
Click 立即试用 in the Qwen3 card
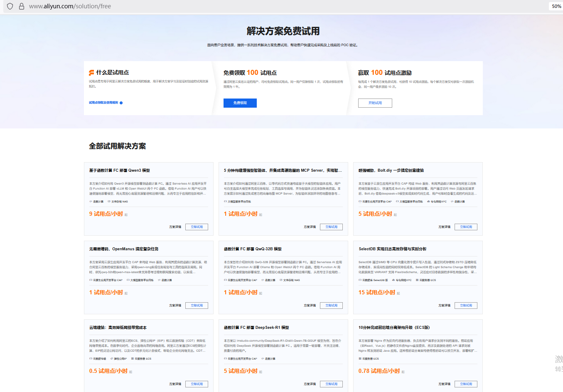197,227
